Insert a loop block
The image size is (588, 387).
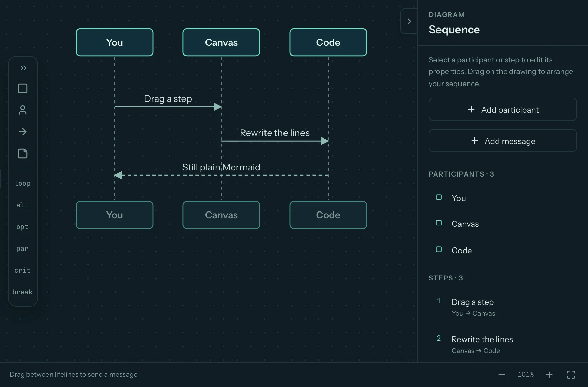(x=23, y=183)
